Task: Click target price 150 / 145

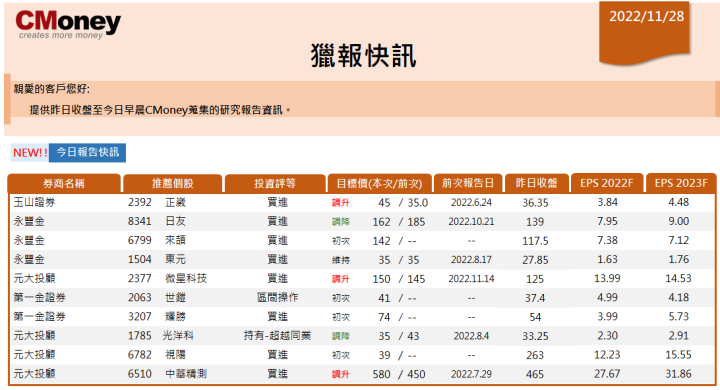Action: [x=399, y=279]
